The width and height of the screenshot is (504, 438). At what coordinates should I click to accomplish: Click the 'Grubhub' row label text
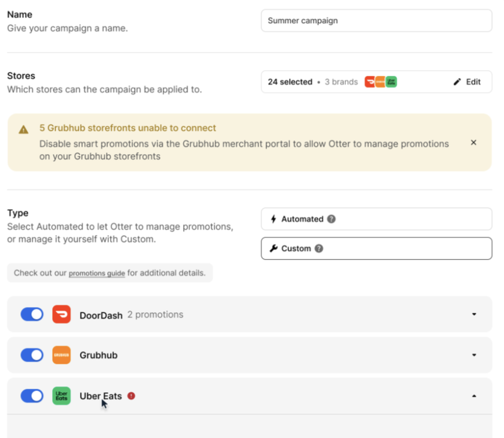pyautogui.click(x=98, y=355)
